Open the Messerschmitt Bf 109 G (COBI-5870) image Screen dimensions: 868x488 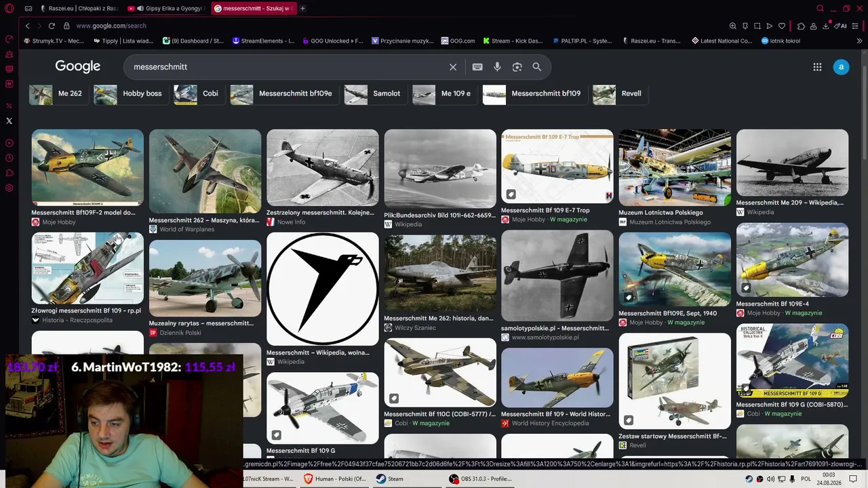792,361
